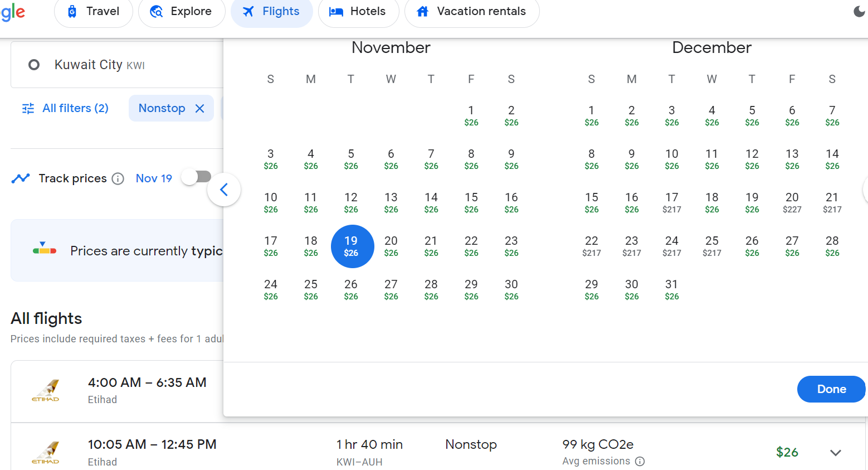The height and width of the screenshot is (470, 868).
Task: Toggle dark mode moon icon
Action: click(859, 11)
